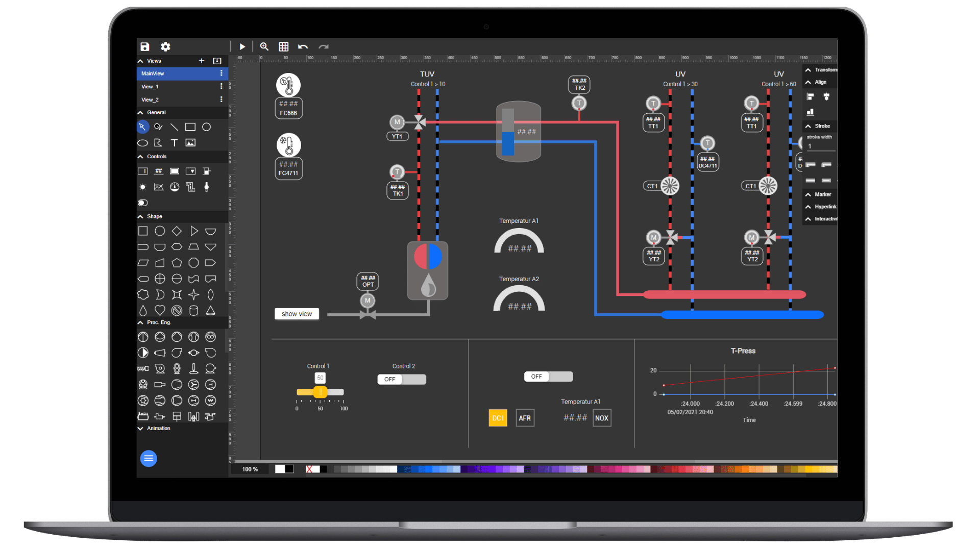980x551 pixels.
Task: Open the MainView three-dot menu
Action: pyautogui.click(x=221, y=73)
